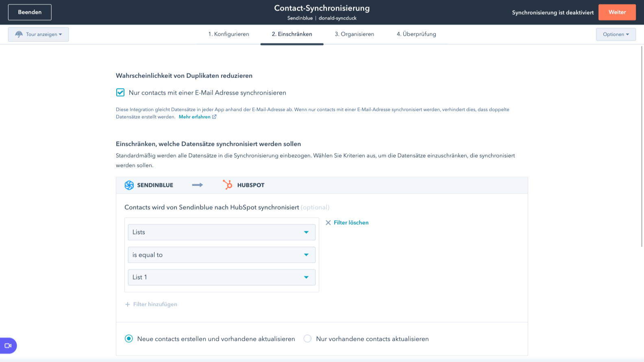This screenshot has height=362, width=644.
Task: Click the Sendinblue logo icon
Action: point(129,185)
